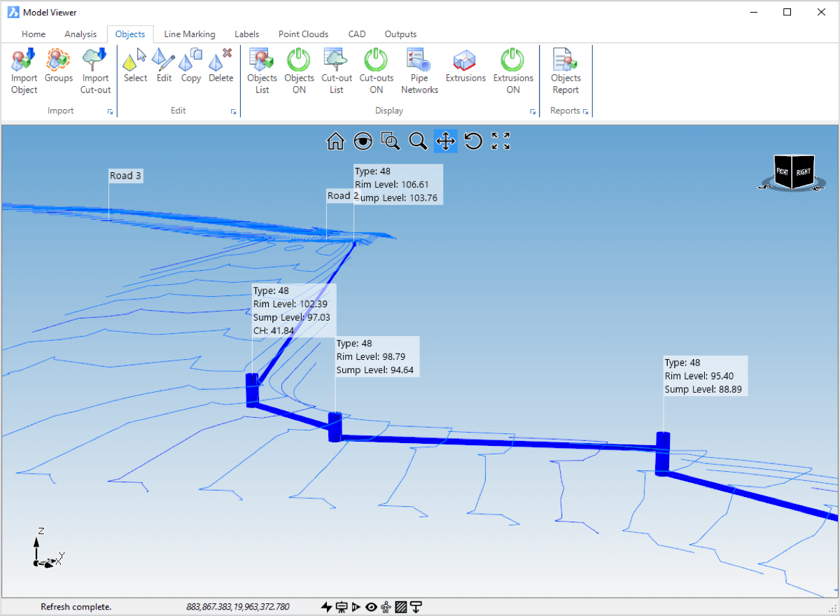This screenshot has height=616, width=840.
Task: Go to the Point Clouds tab
Action: click(x=303, y=34)
